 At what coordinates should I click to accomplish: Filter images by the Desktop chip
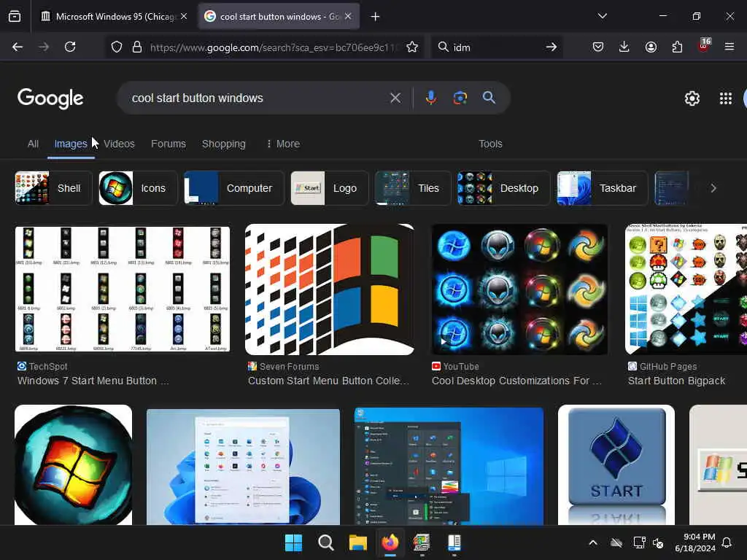[x=503, y=188]
